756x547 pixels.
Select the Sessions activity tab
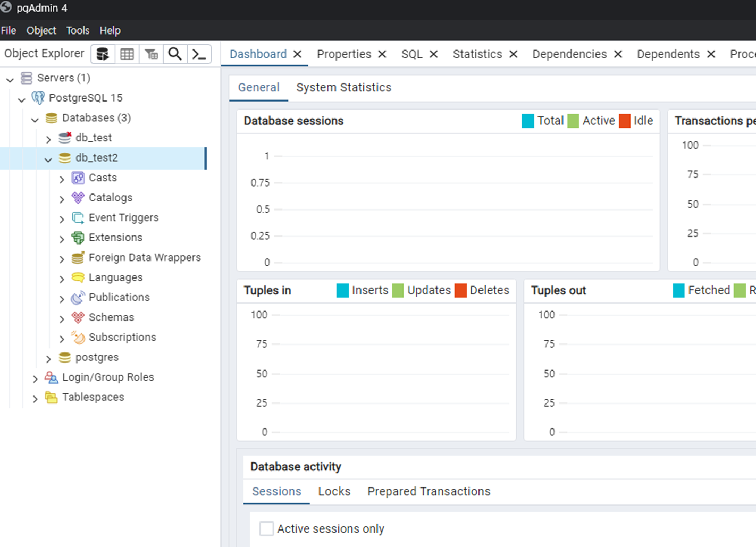click(x=276, y=491)
